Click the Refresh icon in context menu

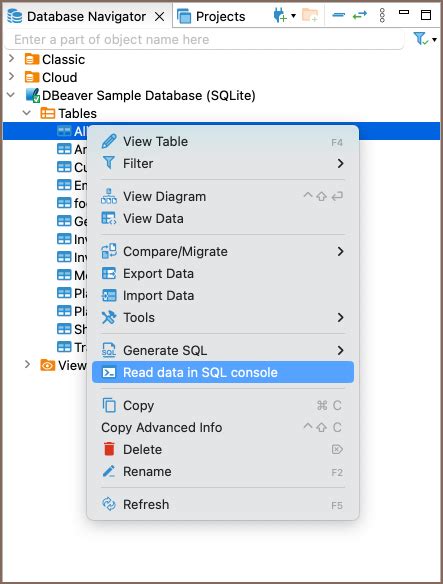tap(109, 504)
